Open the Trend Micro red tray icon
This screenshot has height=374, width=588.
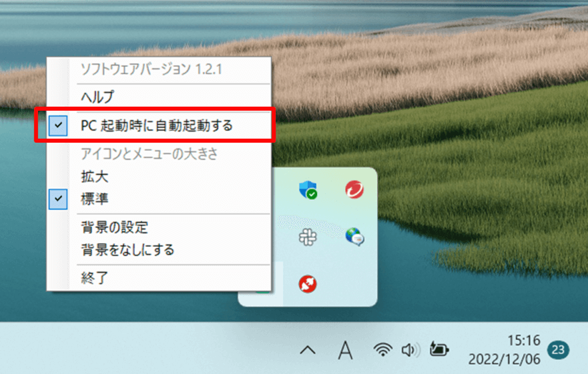354,189
